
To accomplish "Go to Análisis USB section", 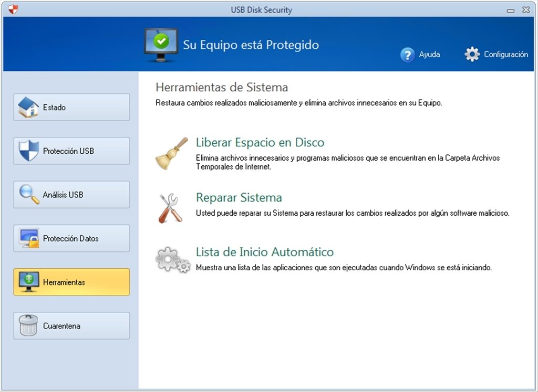I will (71, 195).
